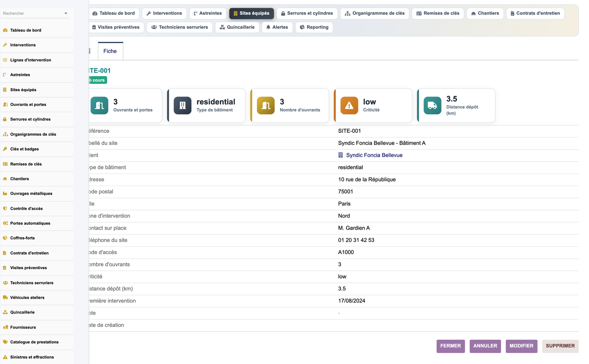Click postal code '75001'
Viewport: 589px width, 364px height.
point(346,192)
